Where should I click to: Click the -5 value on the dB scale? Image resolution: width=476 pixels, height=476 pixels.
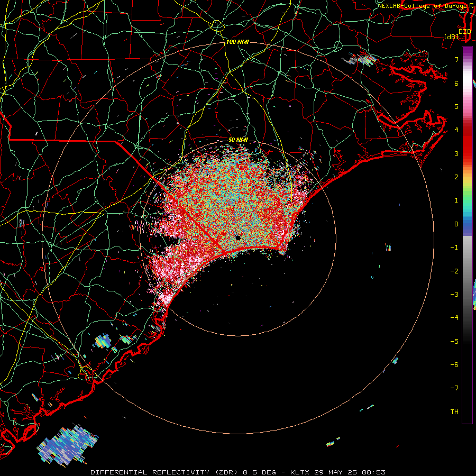[x=454, y=342]
